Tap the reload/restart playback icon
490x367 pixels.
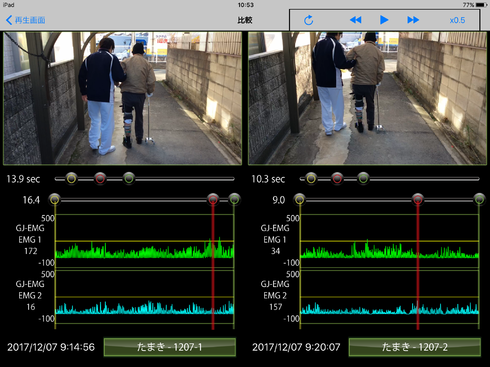click(308, 20)
